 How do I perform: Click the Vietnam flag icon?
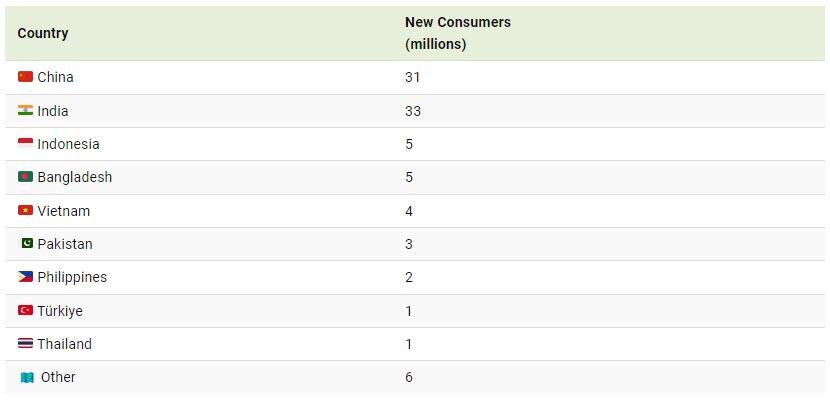click(25, 211)
